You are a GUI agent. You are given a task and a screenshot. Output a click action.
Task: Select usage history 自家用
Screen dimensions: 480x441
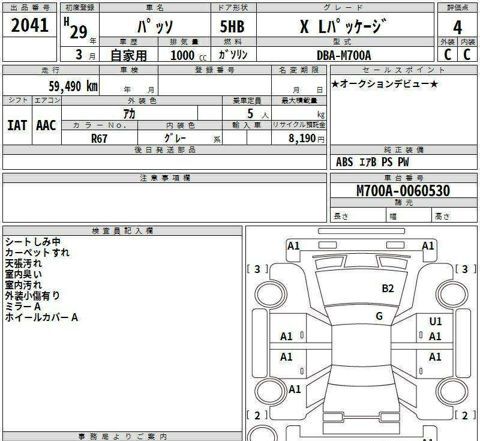(129, 55)
